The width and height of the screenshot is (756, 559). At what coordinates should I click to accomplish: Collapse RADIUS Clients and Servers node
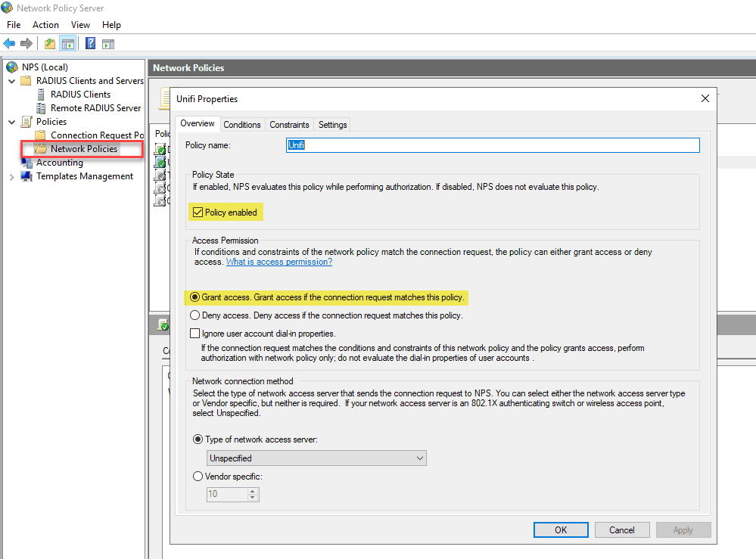point(12,81)
